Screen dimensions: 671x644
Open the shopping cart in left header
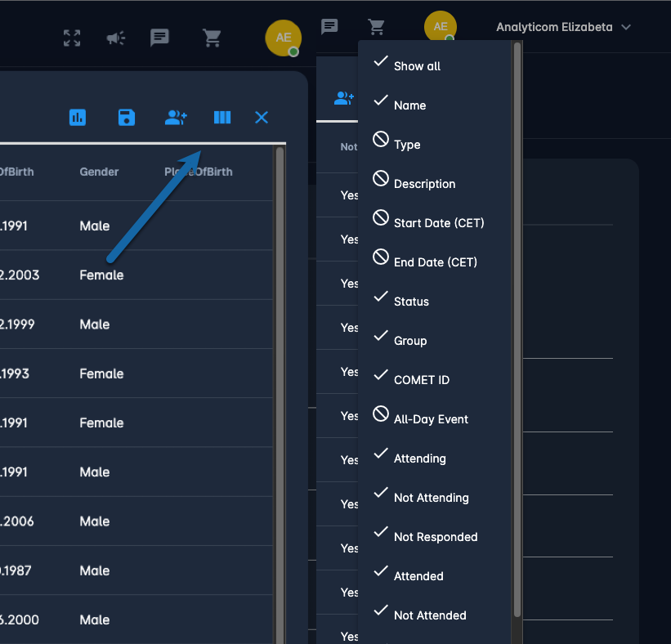tap(212, 38)
